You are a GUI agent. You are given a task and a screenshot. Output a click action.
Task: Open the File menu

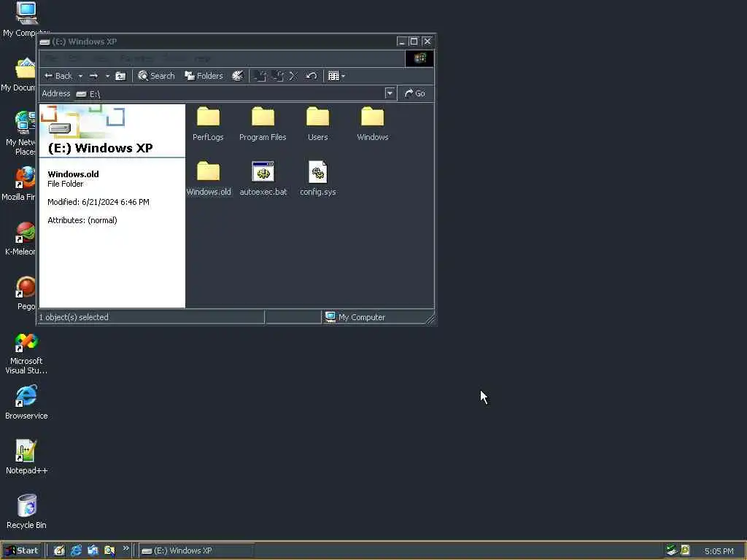pyautogui.click(x=51, y=58)
